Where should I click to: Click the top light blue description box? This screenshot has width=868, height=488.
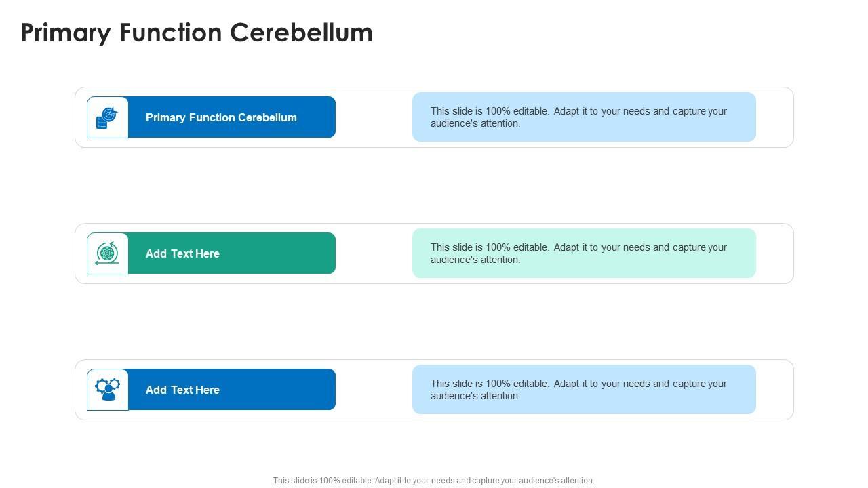[584, 117]
